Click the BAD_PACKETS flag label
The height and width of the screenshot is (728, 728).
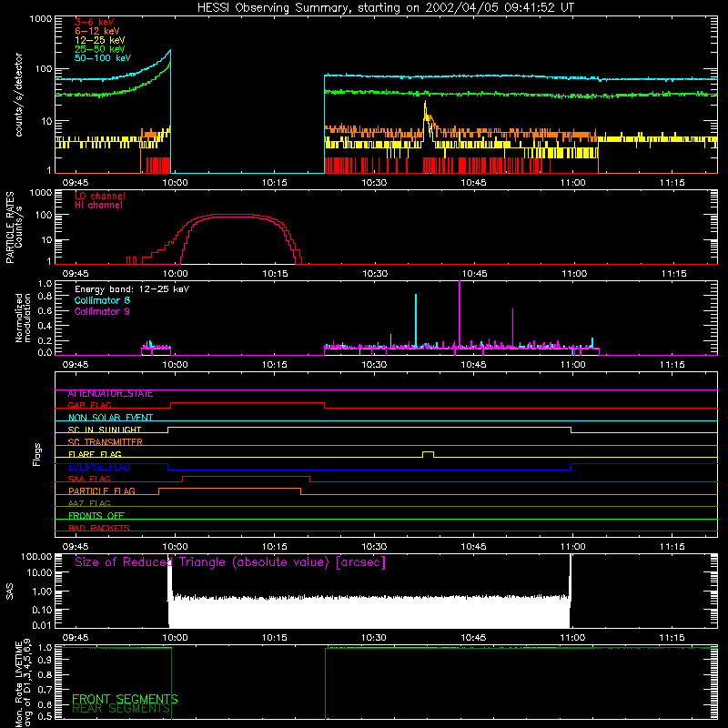99,529
